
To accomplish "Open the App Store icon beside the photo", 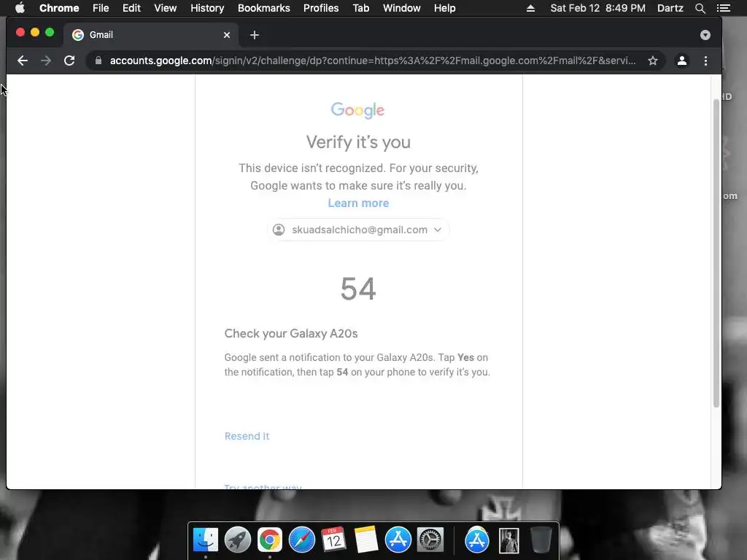I will tap(477, 540).
